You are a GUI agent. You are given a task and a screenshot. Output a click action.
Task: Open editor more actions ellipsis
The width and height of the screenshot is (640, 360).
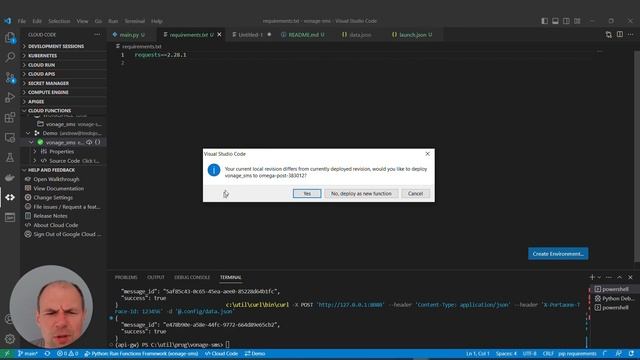point(631,35)
